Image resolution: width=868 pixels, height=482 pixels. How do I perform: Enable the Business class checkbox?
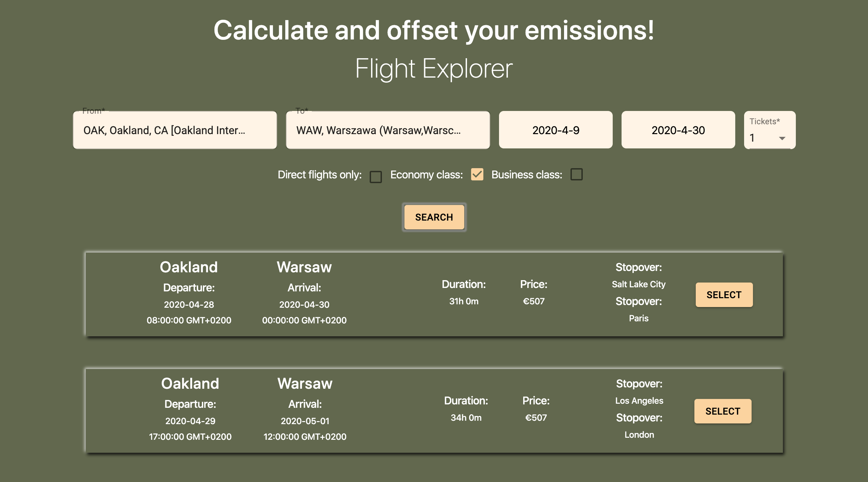pyautogui.click(x=576, y=174)
